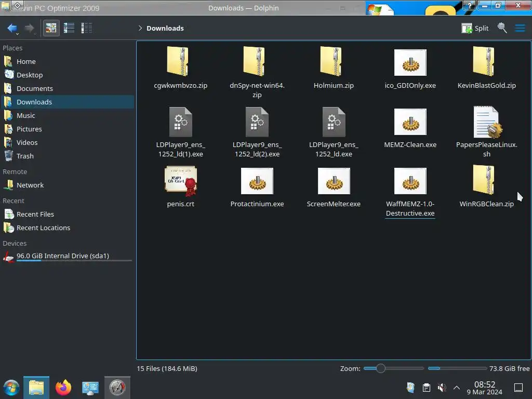Click the MEMZ-Clean.exe file name
Image resolution: width=532 pixels, height=399 pixels.
410,145
